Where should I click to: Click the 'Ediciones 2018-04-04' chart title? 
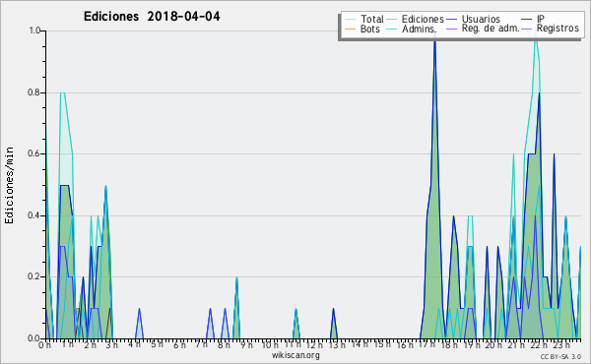(x=152, y=17)
